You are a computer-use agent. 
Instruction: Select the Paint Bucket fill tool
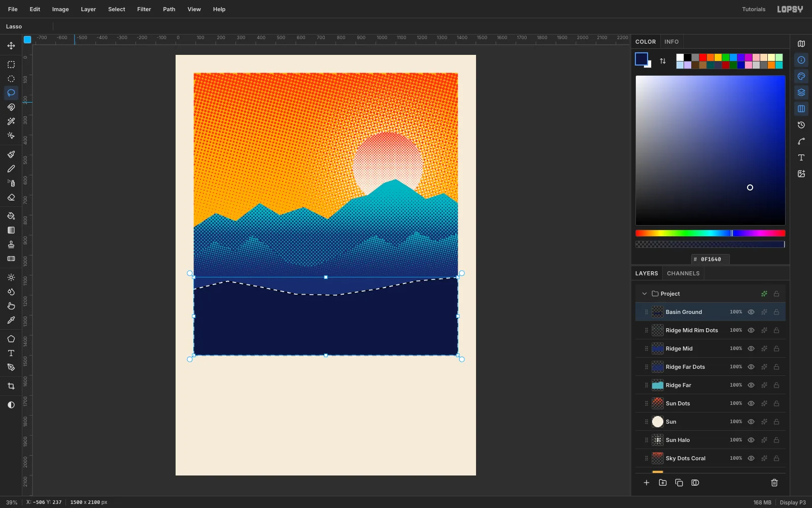pyautogui.click(x=11, y=216)
